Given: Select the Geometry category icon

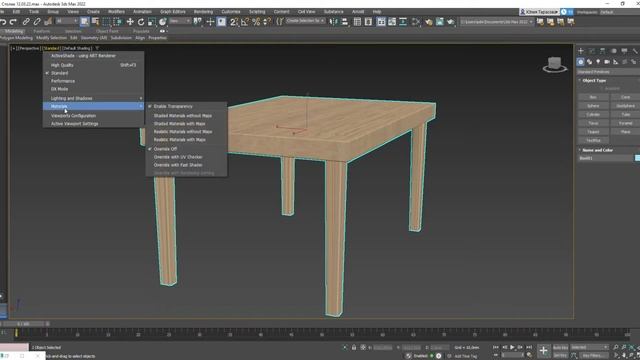Looking at the screenshot, I should 580,62.
